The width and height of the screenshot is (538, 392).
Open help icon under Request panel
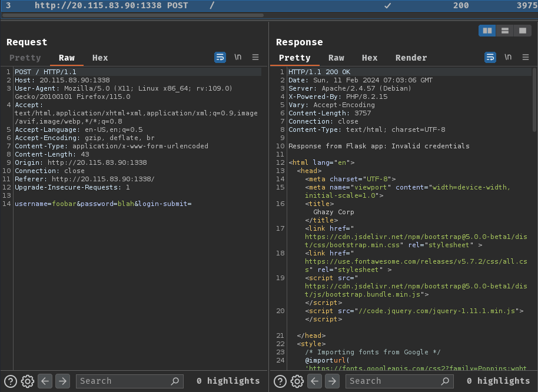point(11,381)
